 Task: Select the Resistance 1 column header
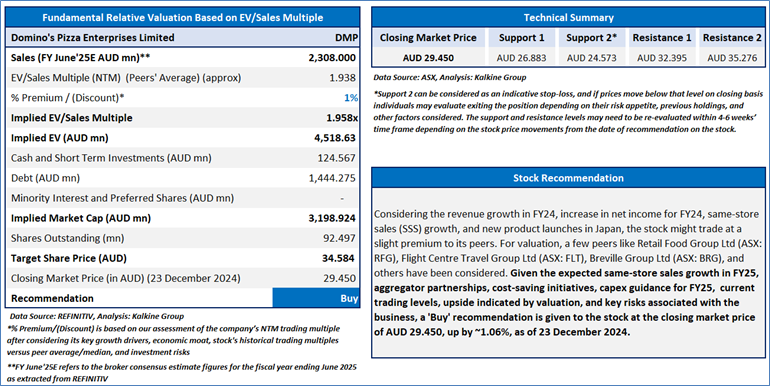pyautogui.click(x=662, y=38)
